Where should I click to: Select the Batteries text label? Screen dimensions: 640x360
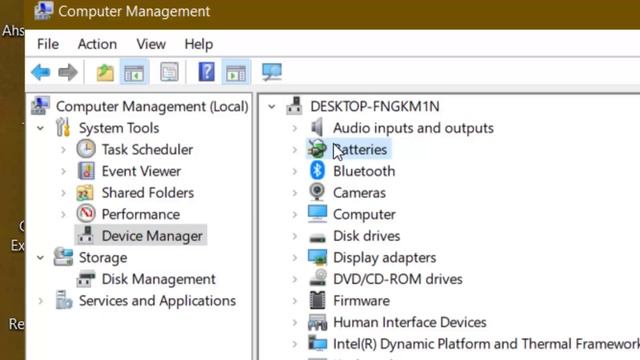tap(360, 149)
